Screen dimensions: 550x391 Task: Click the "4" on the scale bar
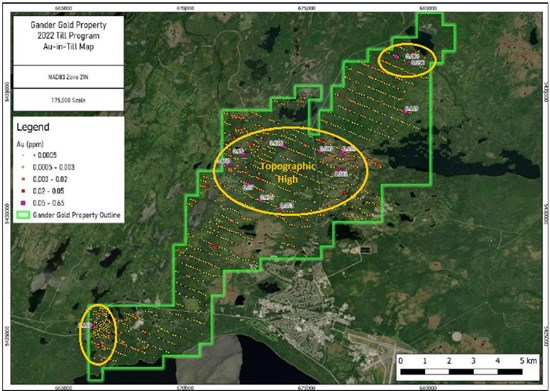coord(497,361)
